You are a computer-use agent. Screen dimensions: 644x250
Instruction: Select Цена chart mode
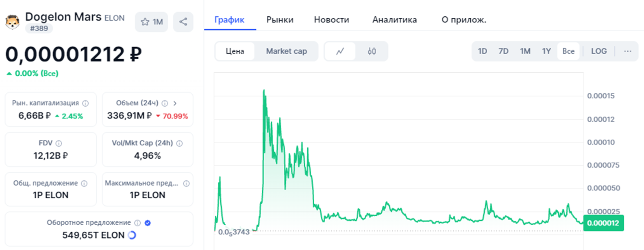pos(235,51)
